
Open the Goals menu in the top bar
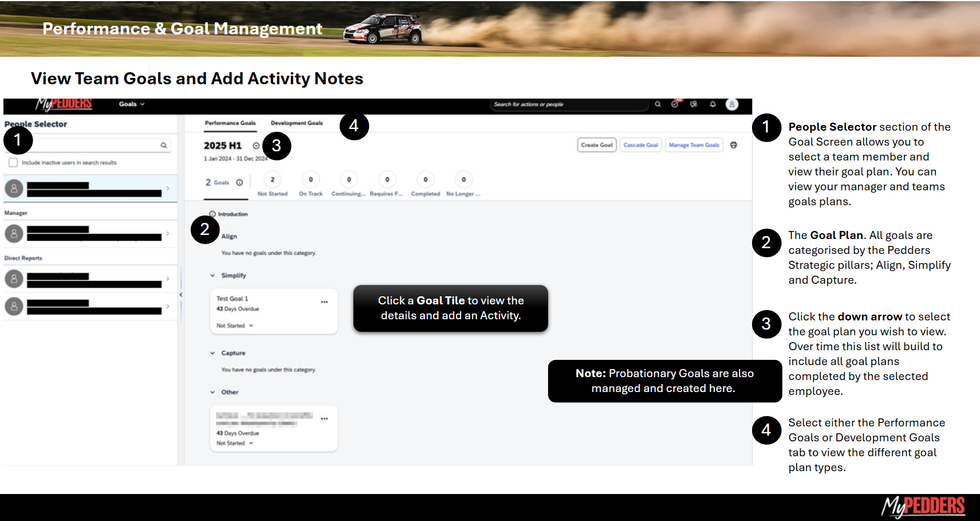point(132,104)
